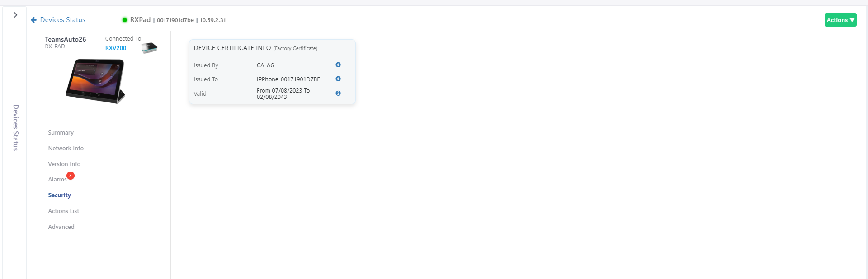Open the Summary section
This screenshot has height=279, width=868.
[61, 133]
